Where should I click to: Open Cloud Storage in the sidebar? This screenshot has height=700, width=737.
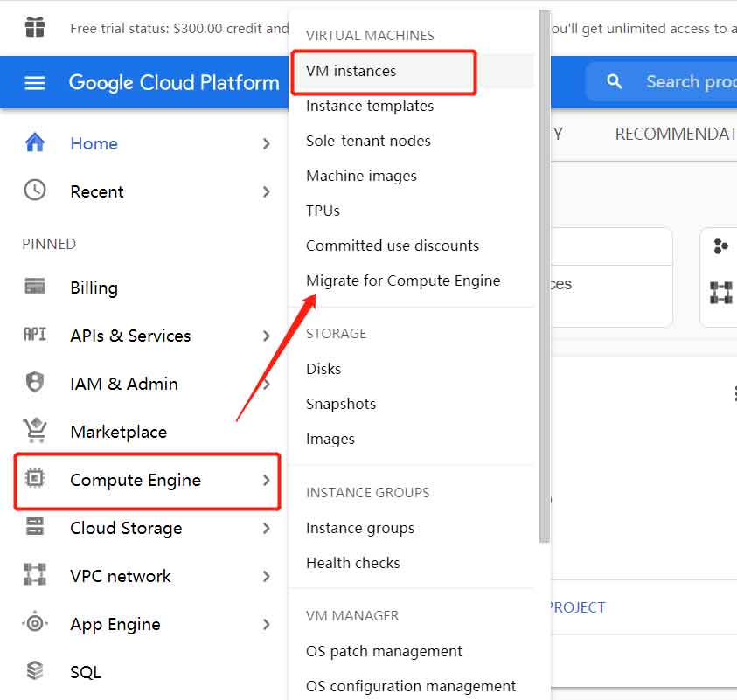click(x=126, y=528)
